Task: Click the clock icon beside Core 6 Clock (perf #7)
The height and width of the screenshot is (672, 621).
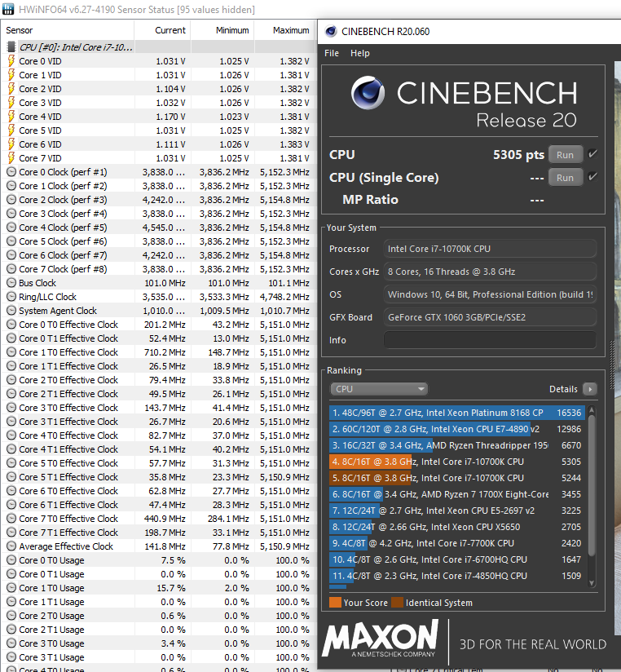Action: [11, 255]
